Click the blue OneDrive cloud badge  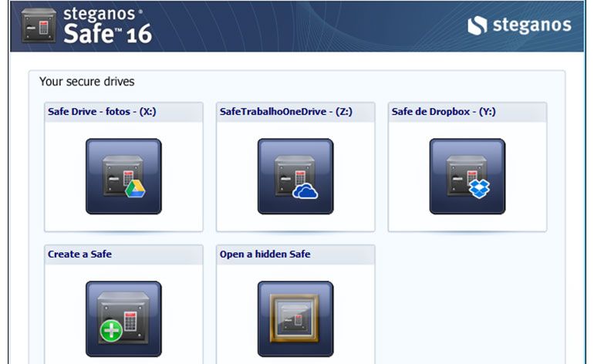[x=305, y=190]
